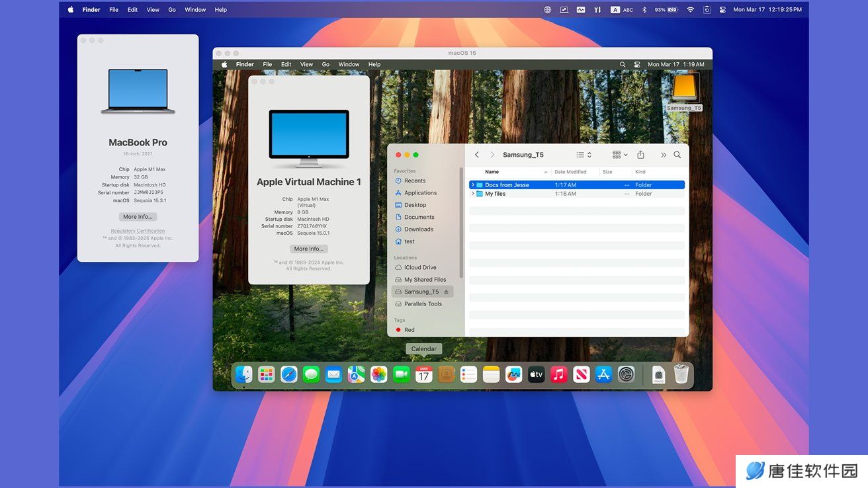Open the Edit menu inside the VM
The width and height of the screenshot is (868, 488).
coord(286,65)
